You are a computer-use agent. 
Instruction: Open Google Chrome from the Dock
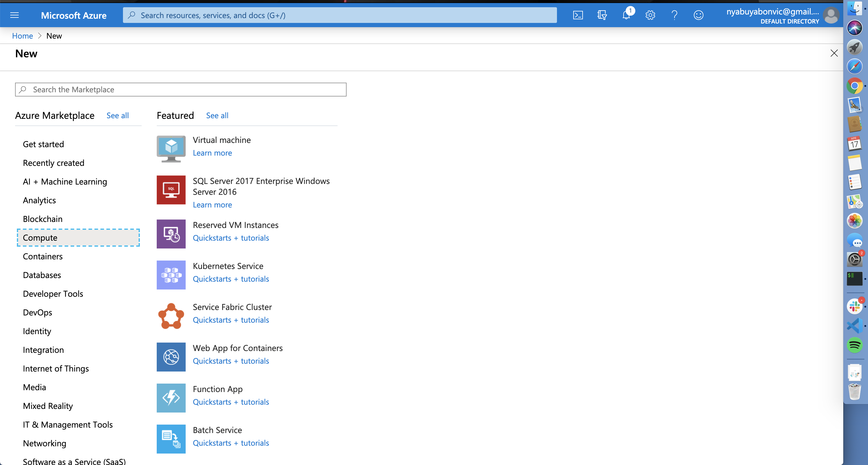tap(854, 86)
